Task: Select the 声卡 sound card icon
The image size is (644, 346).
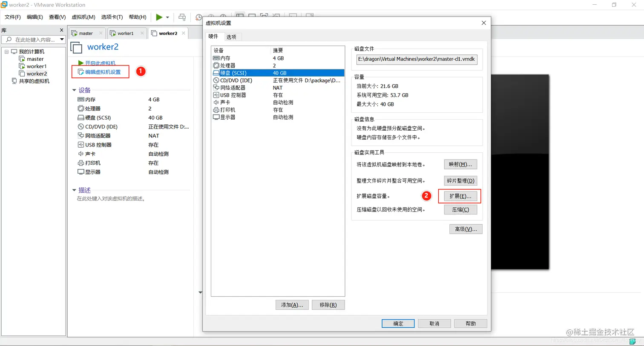Action: click(x=217, y=102)
